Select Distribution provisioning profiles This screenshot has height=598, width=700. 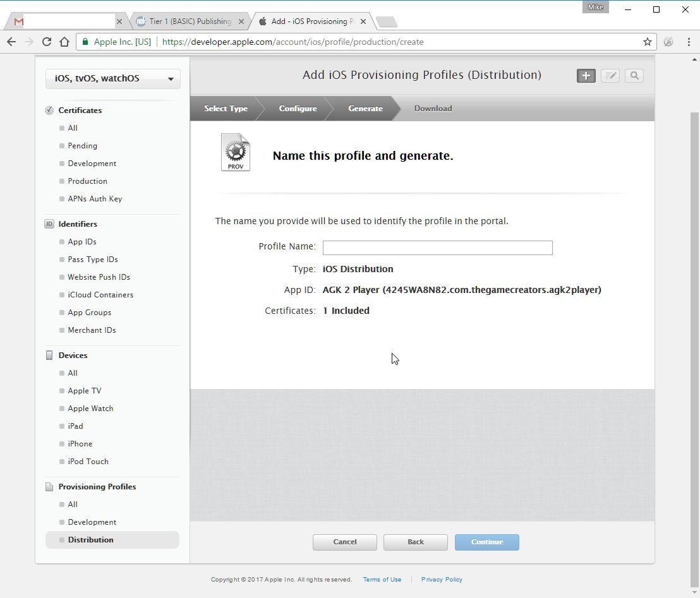pyautogui.click(x=112, y=540)
